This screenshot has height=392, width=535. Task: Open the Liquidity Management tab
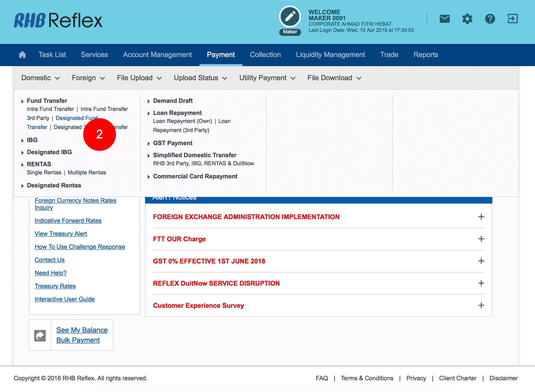pos(330,55)
